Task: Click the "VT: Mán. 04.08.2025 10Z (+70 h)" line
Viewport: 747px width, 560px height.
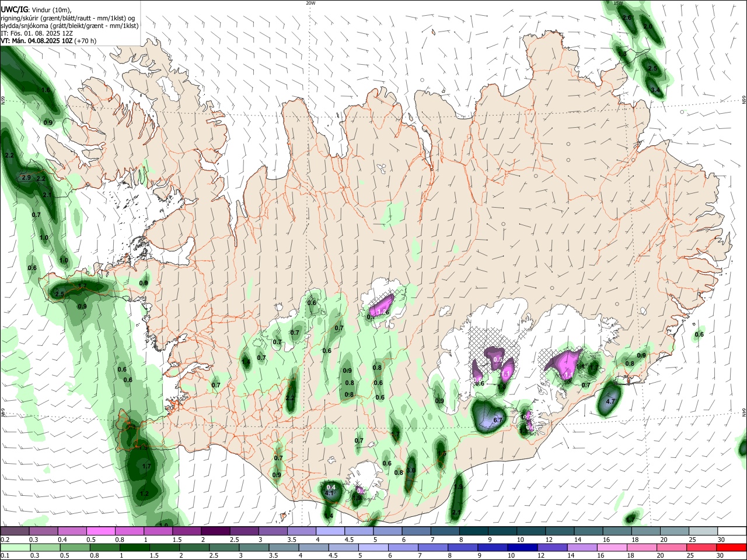Action: [x=48, y=41]
